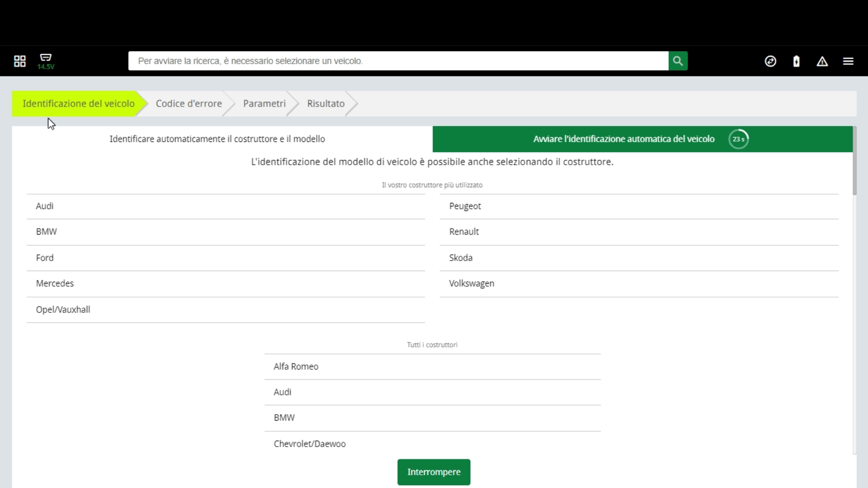Select the Identificazione del veicolo step
This screenshot has width=868, height=488.
pos(79,104)
